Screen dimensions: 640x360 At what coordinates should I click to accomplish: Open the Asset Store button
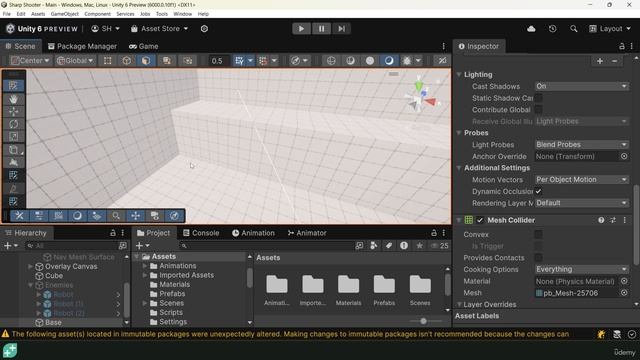159,29
